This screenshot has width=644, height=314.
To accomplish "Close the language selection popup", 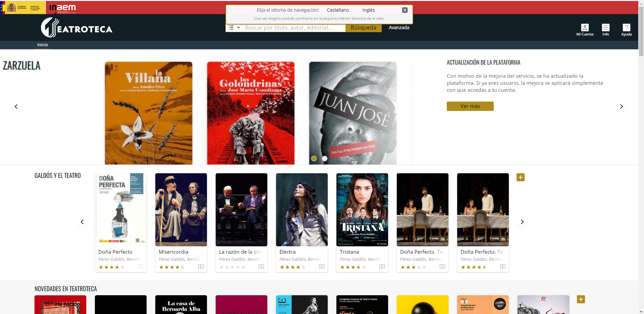I will pyautogui.click(x=405, y=10).
